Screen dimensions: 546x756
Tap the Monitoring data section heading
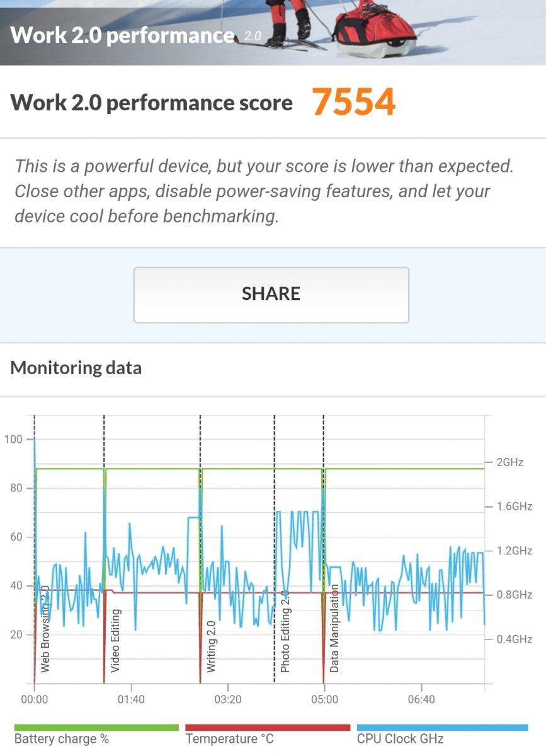[x=76, y=368]
